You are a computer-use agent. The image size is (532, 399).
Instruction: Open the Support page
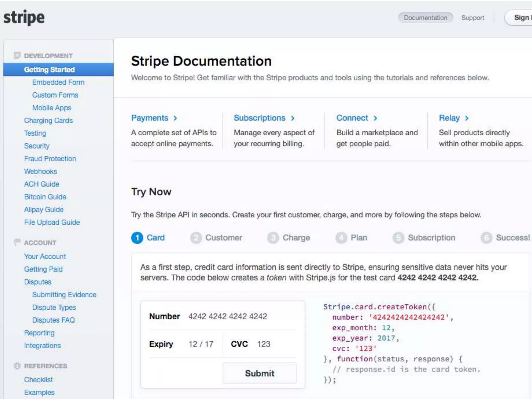(x=473, y=18)
